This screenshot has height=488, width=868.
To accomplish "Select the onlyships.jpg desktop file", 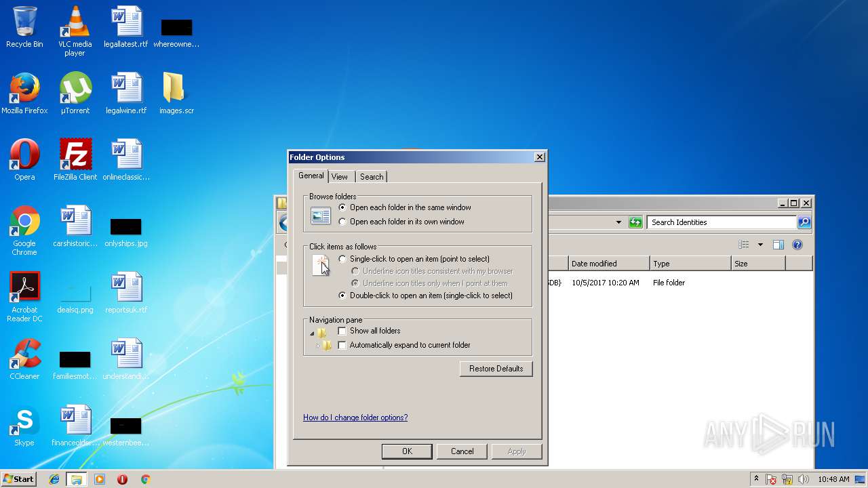I will coord(126,232).
